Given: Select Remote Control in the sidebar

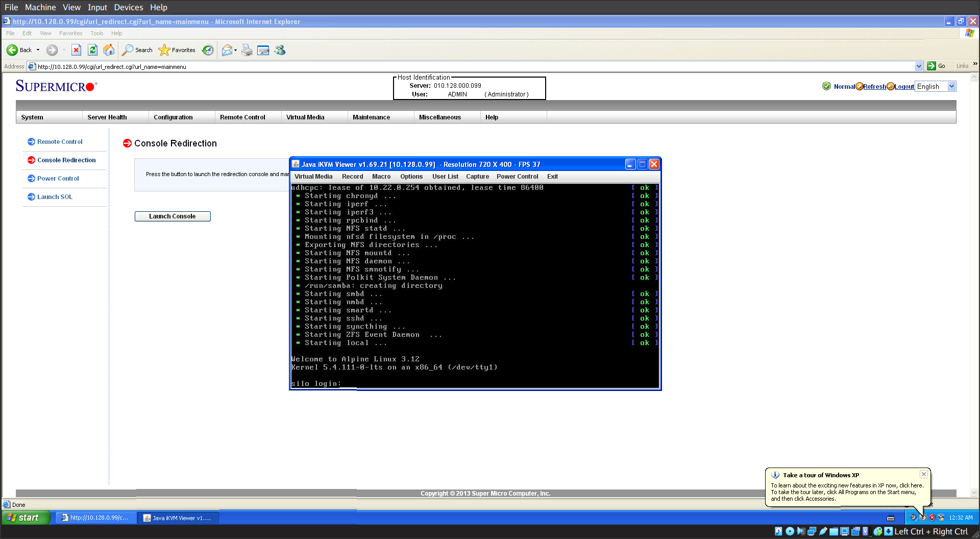Looking at the screenshot, I should [60, 141].
